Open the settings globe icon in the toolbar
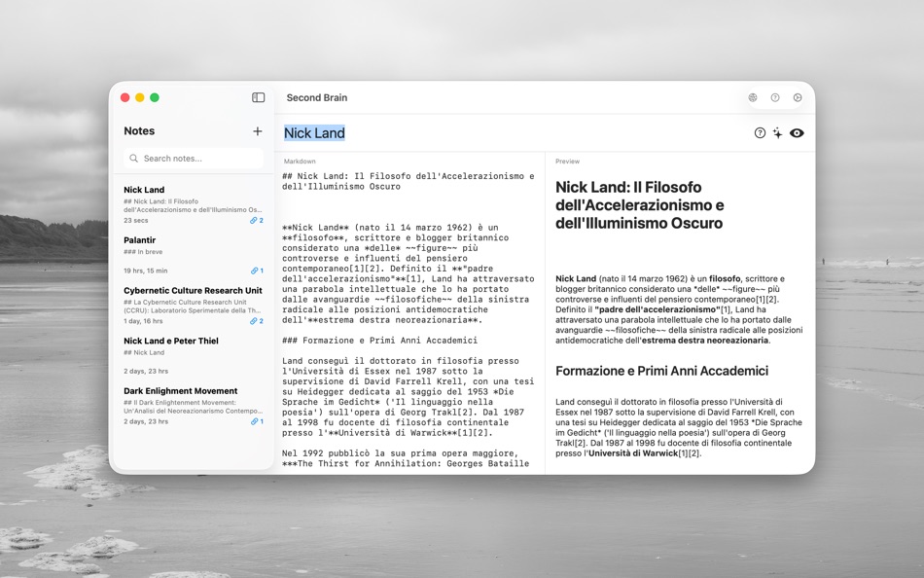The image size is (924, 578). coord(752,97)
